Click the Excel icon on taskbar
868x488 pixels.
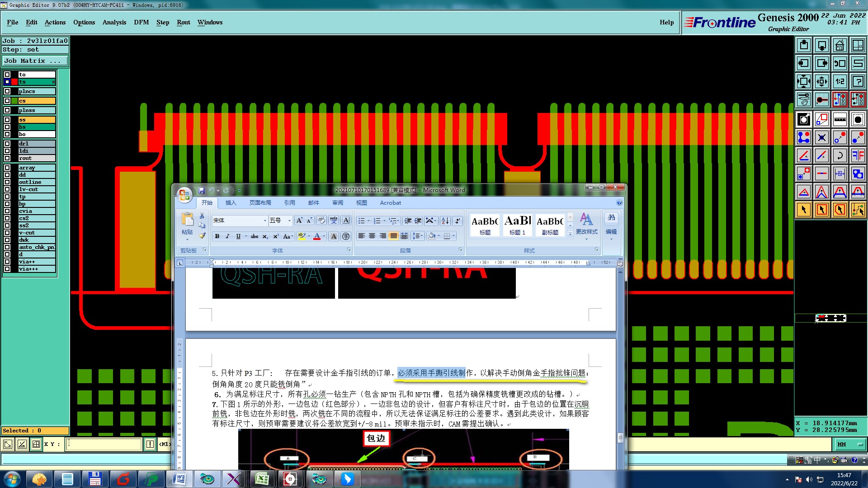pyautogui.click(x=262, y=479)
